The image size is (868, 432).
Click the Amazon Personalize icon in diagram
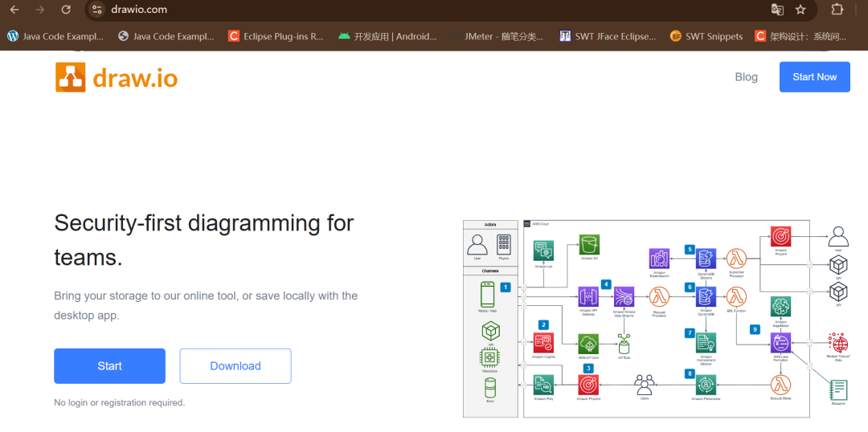[x=706, y=385]
